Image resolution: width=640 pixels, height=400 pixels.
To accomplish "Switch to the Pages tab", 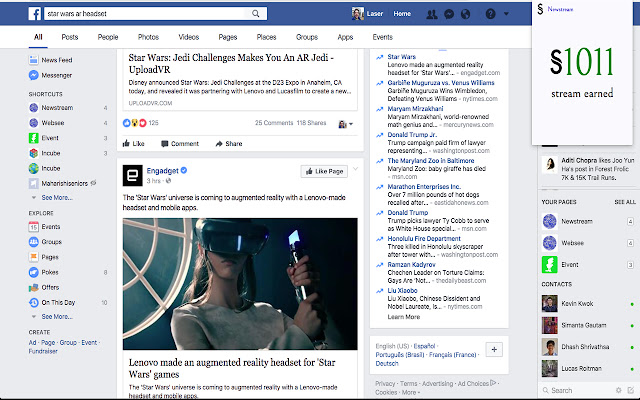I will click(228, 37).
